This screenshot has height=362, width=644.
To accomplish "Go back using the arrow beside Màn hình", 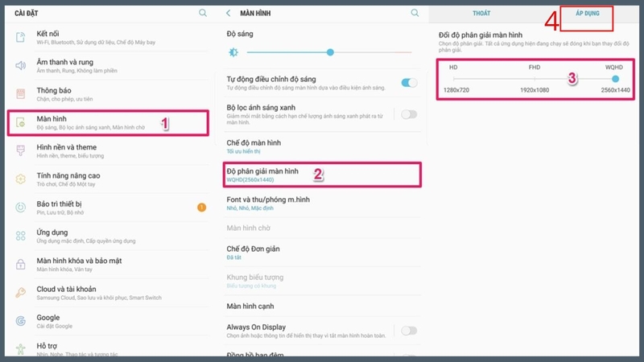I will point(229,13).
